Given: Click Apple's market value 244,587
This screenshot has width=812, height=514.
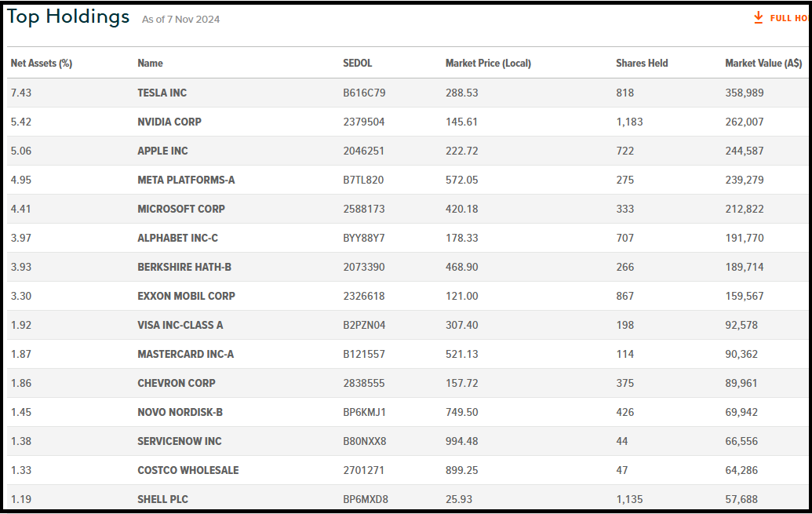Looking at the screenshot, I should (x=745, y=151).
